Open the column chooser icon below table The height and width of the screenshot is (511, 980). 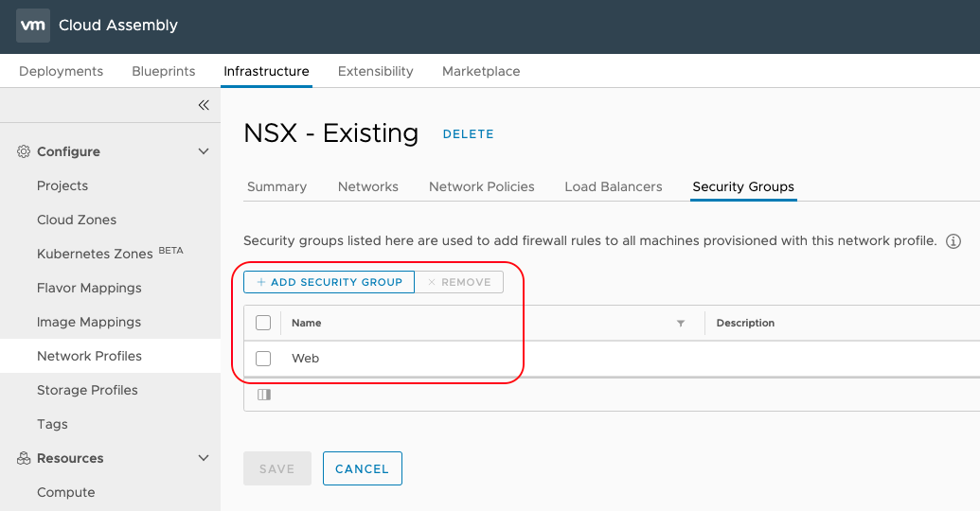[264, 395]
